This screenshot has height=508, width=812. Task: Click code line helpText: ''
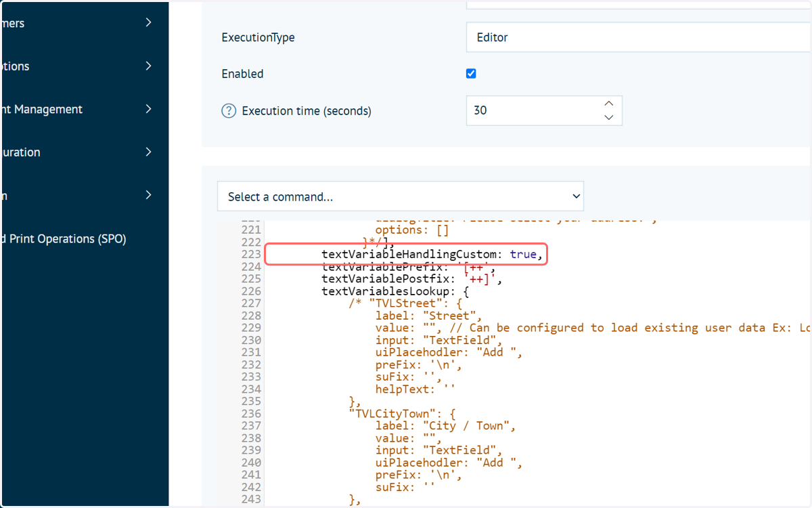[415, 389]
